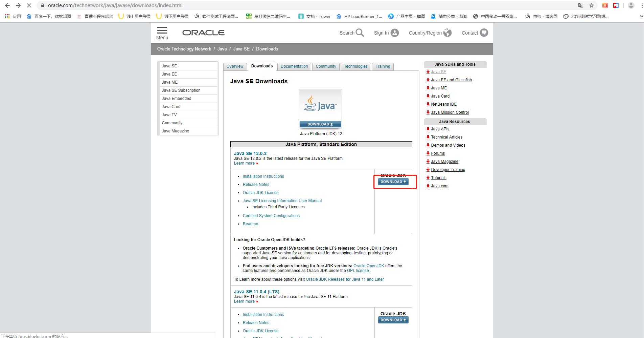This screenshot has height=338, width=644.
Task: Open Java EE and Glassfish in right panel
Action: pyautogui.click(x=451, y=80)
